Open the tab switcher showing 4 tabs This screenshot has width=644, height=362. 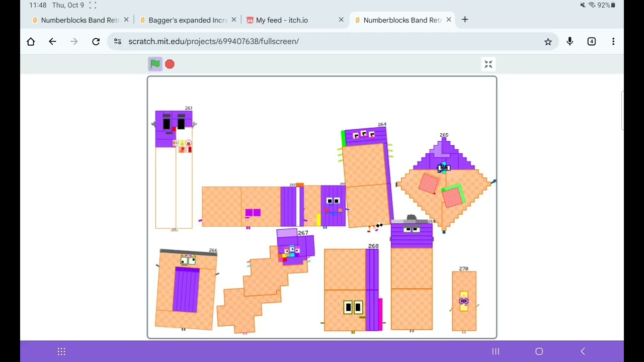coord(591,41)
